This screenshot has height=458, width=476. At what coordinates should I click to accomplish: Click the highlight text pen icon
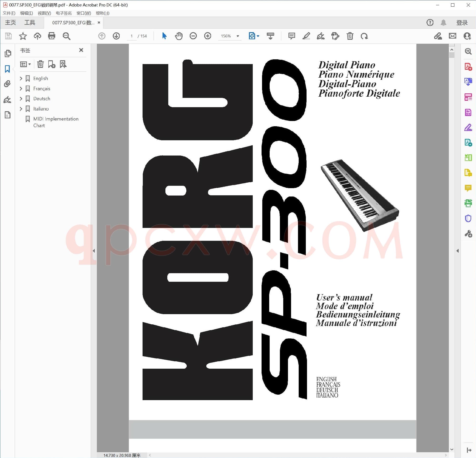point(306,36)
